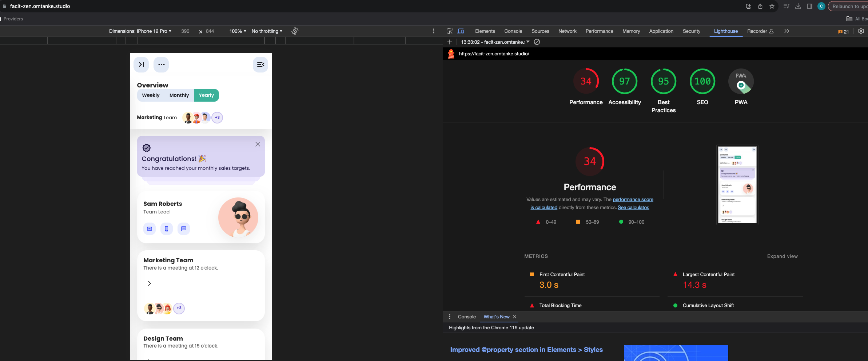
Task: Open the Memory tab
Action: tap(631, 31)
